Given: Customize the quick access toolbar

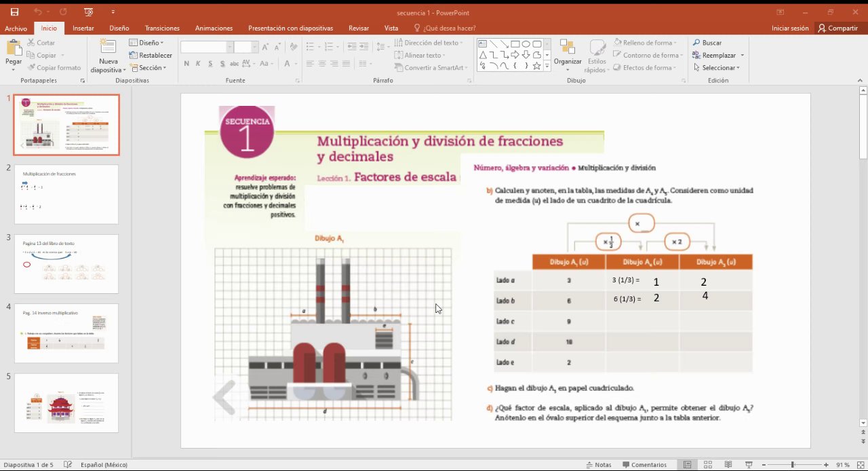Looking at the screenshot, I should [x=113, y=12].
